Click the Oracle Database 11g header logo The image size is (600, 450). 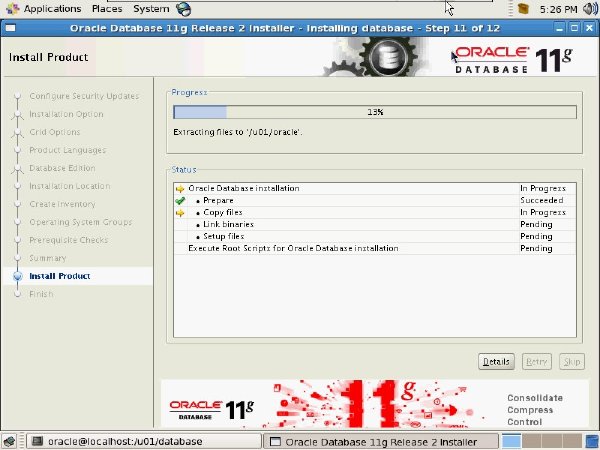[x=513, y=59]
